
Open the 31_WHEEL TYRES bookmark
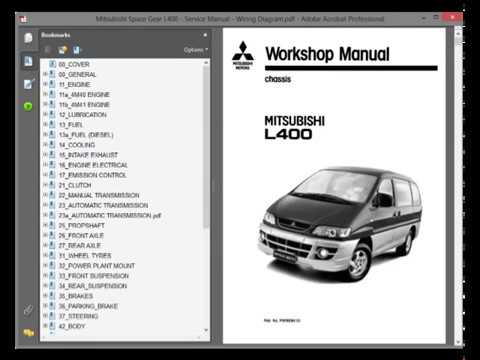tap(85, 256)
